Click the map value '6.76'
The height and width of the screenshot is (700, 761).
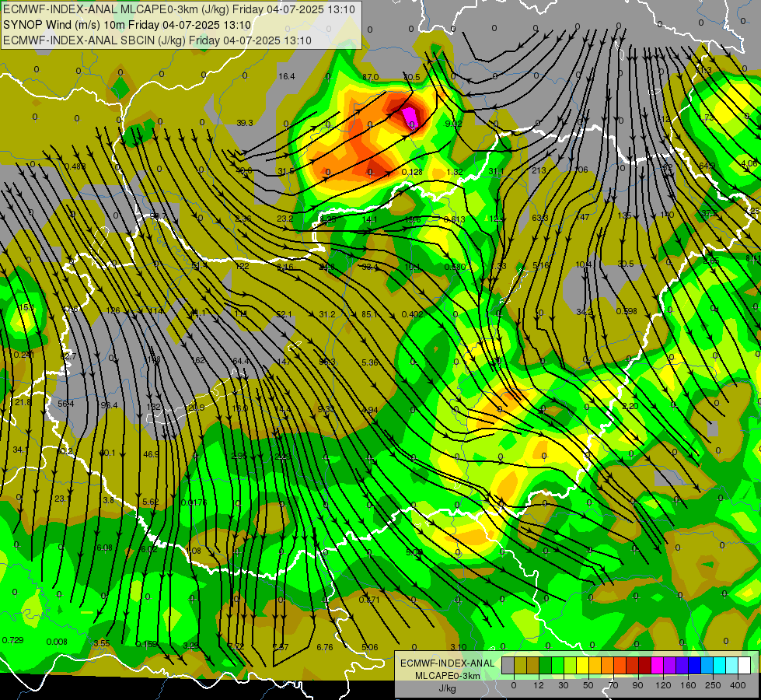[325, 647]
